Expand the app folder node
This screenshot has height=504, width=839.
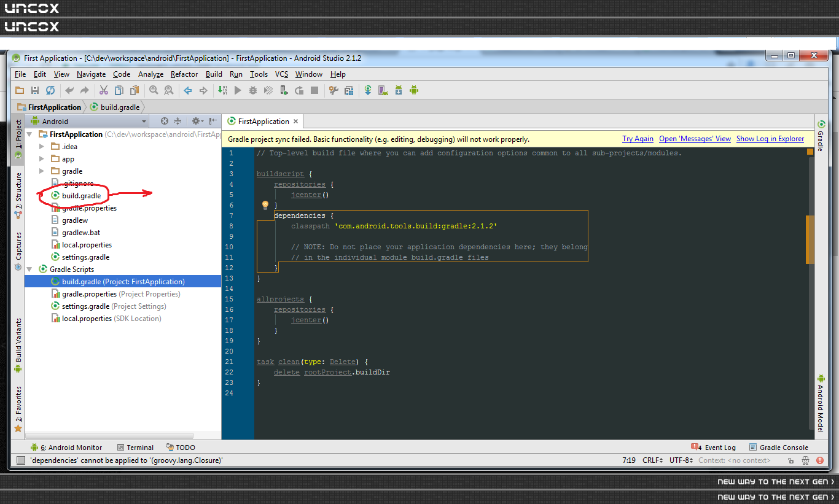pos(42,158)
